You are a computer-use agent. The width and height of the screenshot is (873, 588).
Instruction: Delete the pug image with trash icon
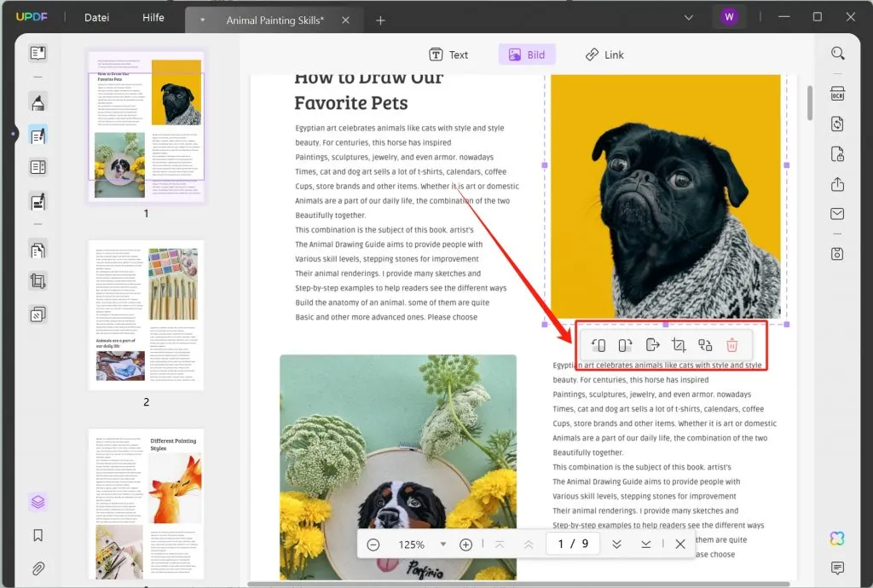[x=731, y=344]
